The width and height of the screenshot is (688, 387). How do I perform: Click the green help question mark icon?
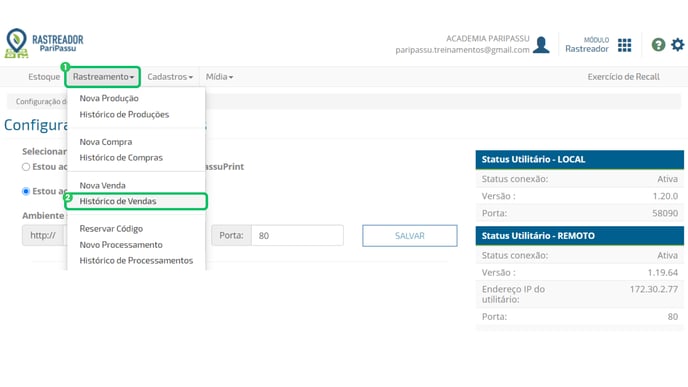click(x=658, y=45)
